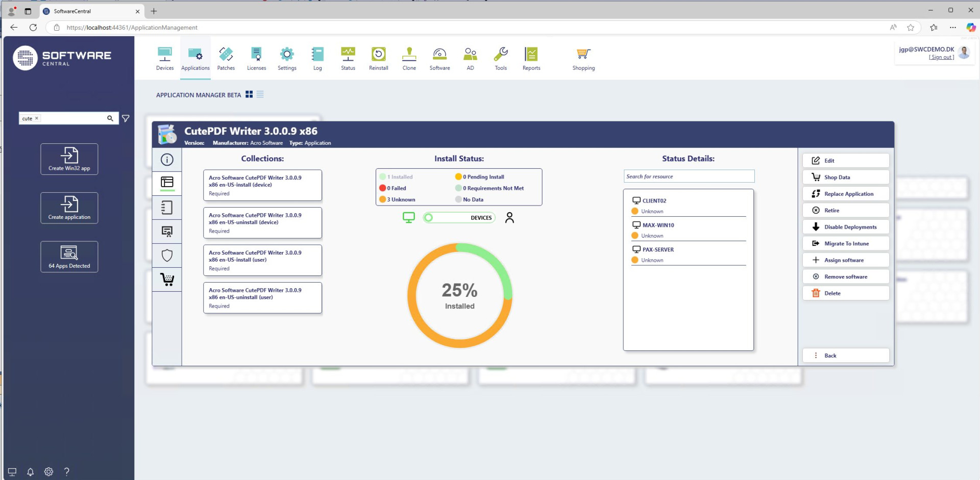Open the Settings gear in top toolbar

[x=287, y=58]
